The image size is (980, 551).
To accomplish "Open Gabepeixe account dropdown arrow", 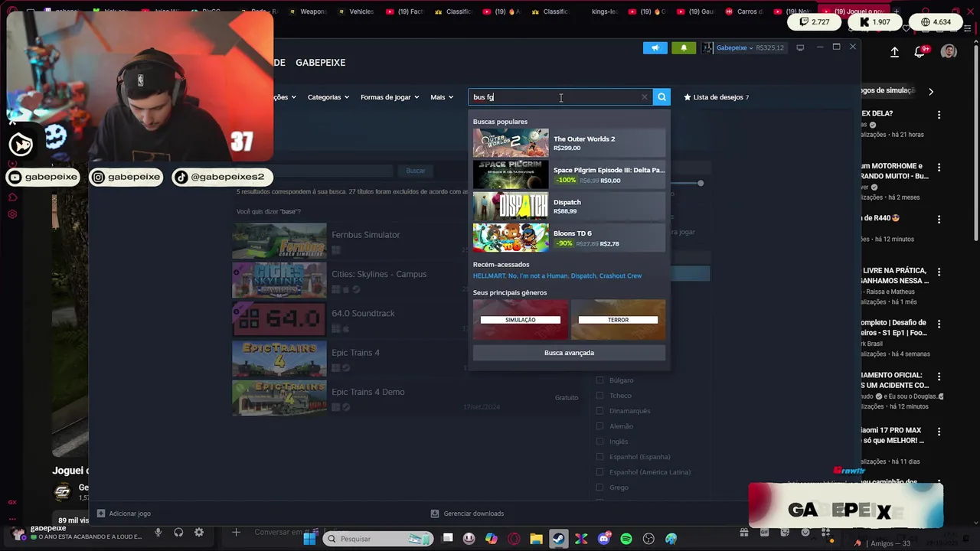I will coord(751,47).
